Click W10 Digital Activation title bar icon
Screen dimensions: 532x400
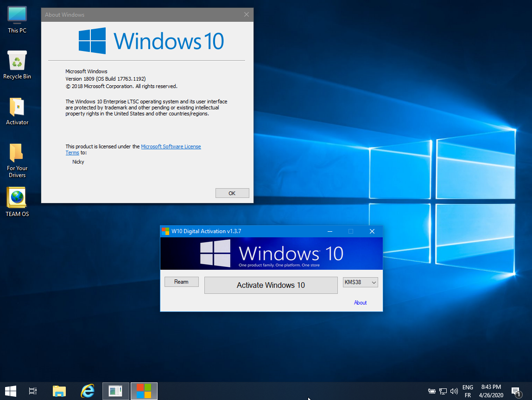165,231
